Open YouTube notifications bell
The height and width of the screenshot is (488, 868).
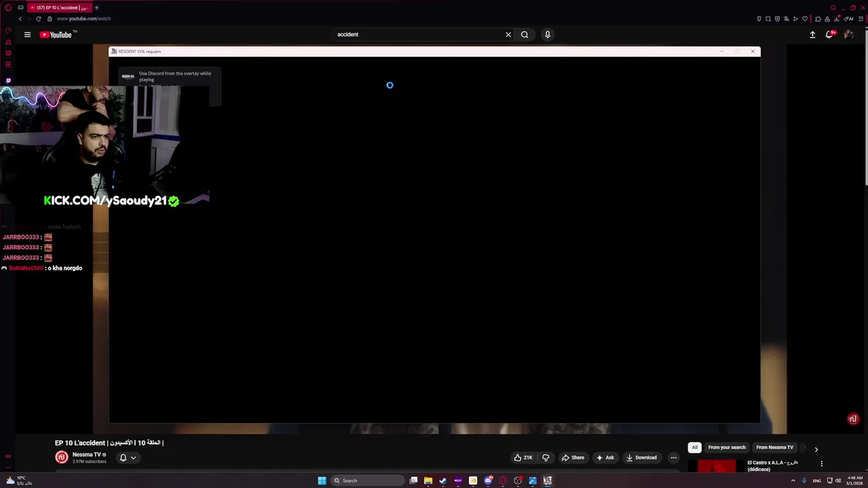click(x=830, y=35)
